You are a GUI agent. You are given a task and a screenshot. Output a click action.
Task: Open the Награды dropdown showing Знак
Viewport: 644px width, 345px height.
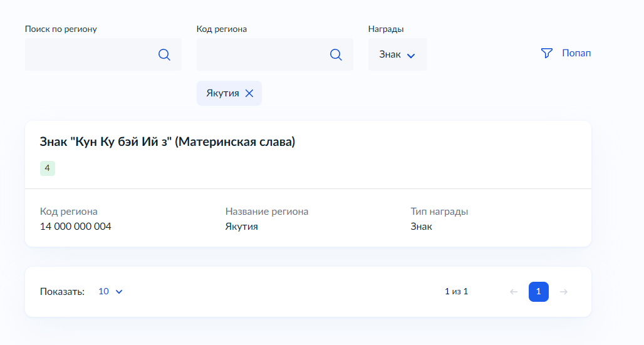pyautogui.click(x=397, y=54)
